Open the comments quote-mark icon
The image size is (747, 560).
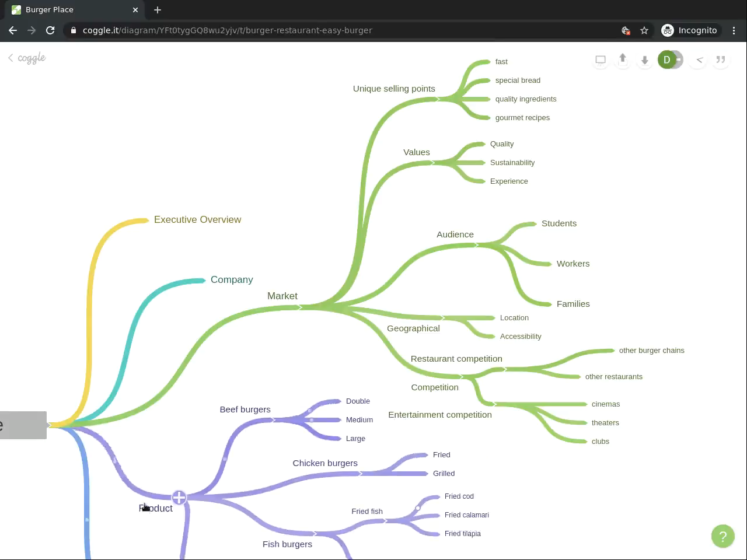pyautogui.click(x=721, y=60)
